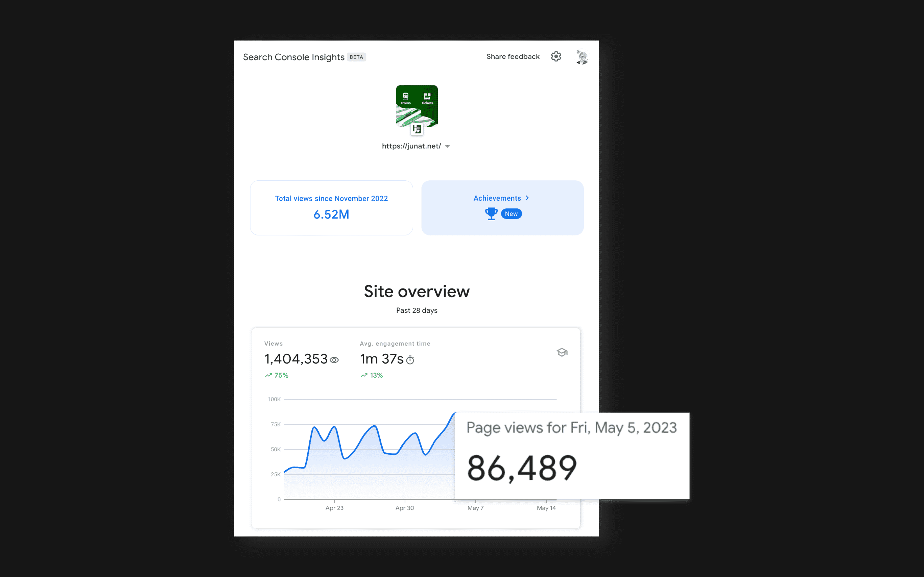924x577 pixels.
Task: Open the graduation cap learn-more icon
Action: click(x=562, y=352)
